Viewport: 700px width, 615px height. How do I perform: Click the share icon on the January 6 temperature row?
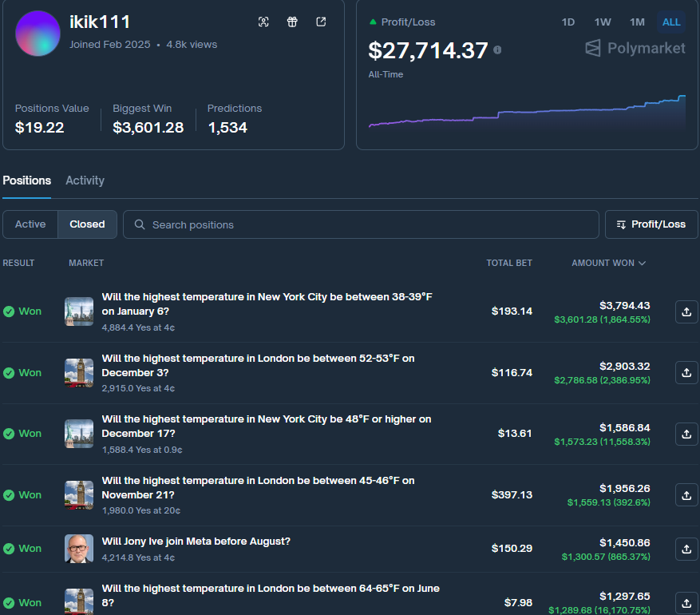(686, 311)
